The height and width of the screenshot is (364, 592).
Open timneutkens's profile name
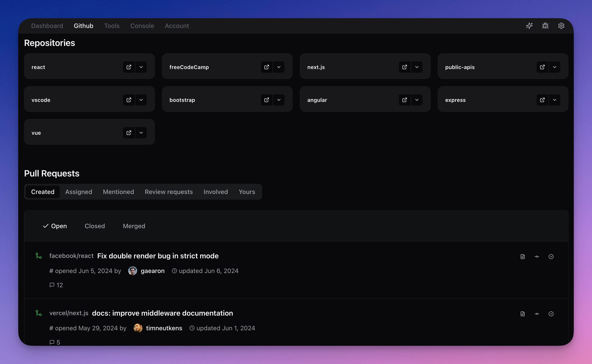tap(164, 328)
